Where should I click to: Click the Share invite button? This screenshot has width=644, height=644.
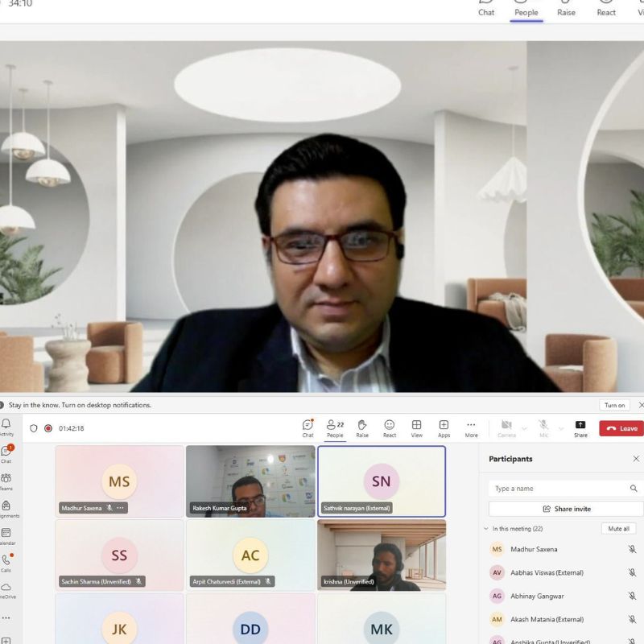[x=566, y=509]
